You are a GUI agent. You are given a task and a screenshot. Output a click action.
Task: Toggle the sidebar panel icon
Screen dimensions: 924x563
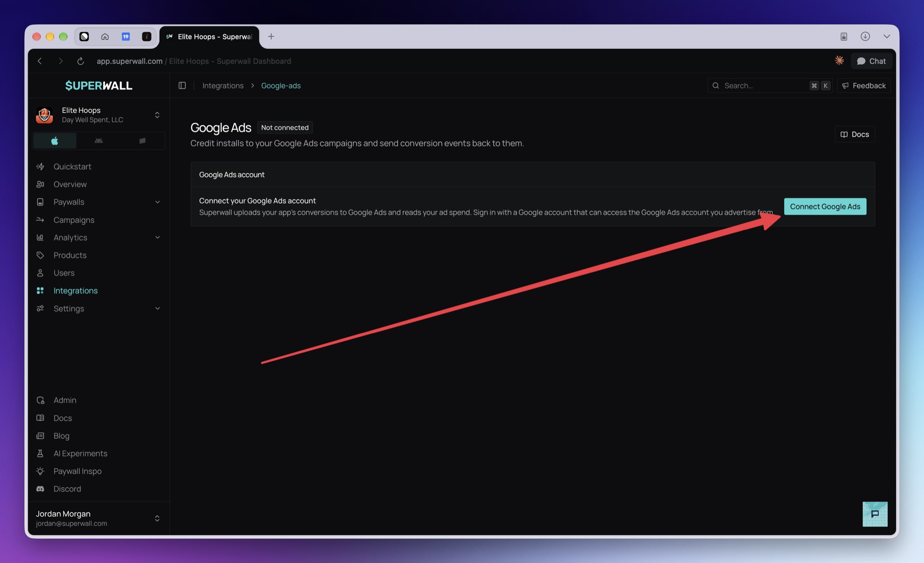pos(182,86)
